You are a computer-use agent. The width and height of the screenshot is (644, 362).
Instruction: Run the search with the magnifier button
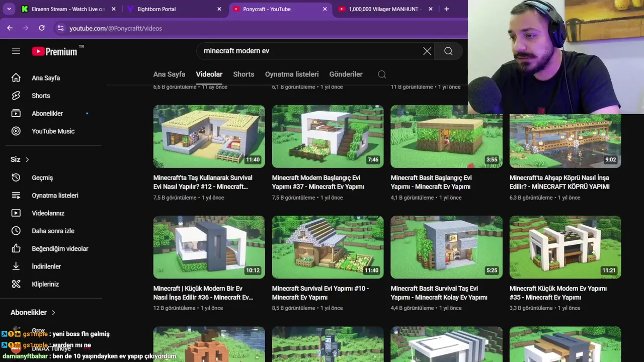448,51
